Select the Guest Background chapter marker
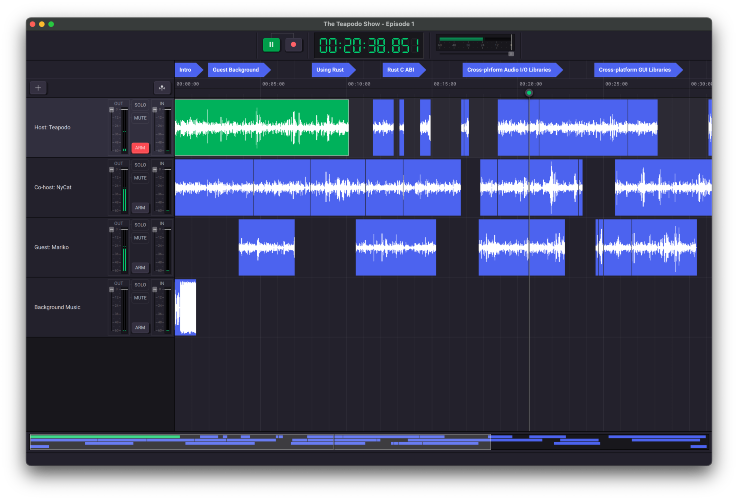This screenshot has width=738, height=500. 237,70
